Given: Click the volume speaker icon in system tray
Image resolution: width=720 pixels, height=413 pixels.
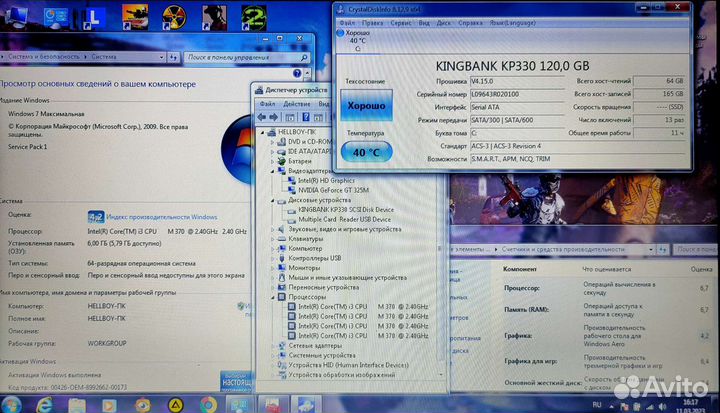Looking at the screenshot, I should tap(662, 406).
